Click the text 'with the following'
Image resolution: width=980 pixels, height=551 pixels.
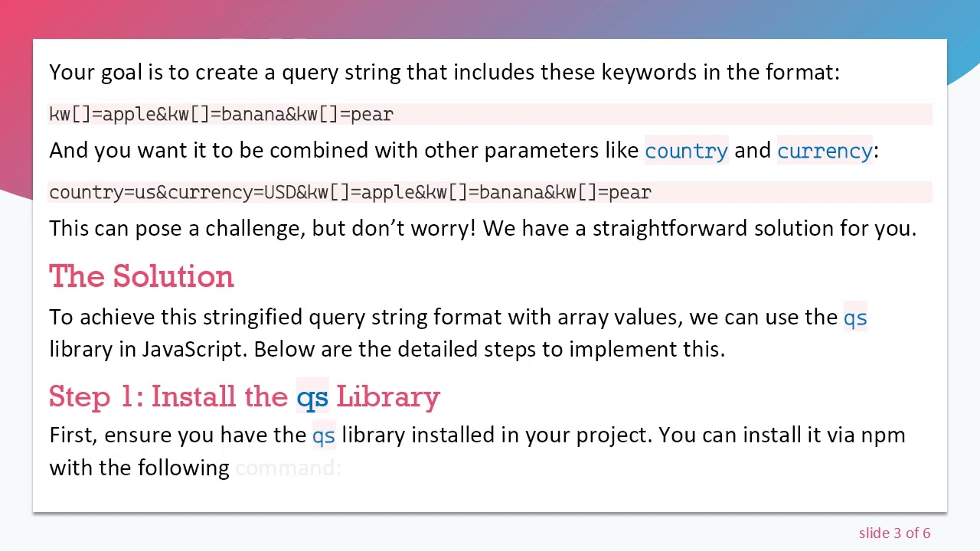(x=139, y=468)
